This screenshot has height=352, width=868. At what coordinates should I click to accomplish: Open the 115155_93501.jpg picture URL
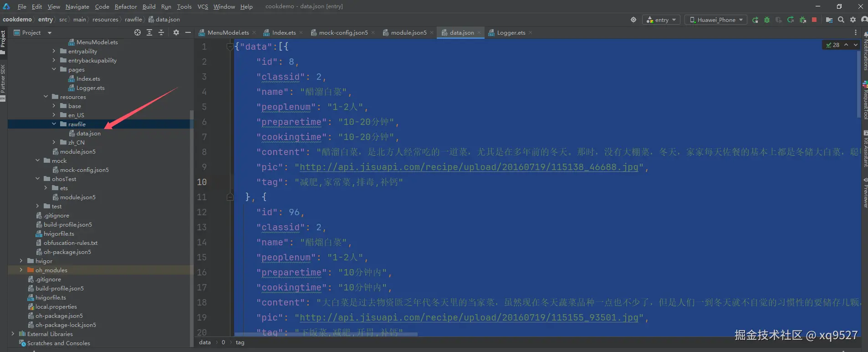point(469,317)
